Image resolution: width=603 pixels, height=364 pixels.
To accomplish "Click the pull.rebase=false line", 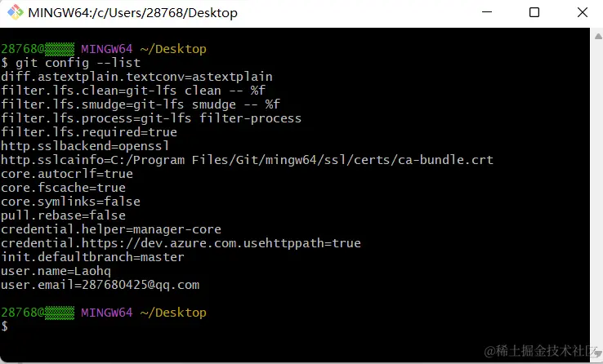I will [x=64, y=215].
